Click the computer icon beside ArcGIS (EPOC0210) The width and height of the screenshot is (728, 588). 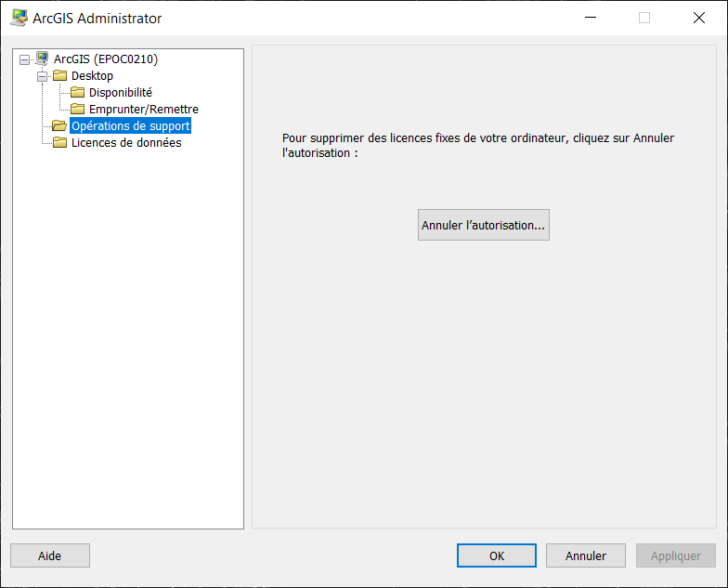[42, 59]
